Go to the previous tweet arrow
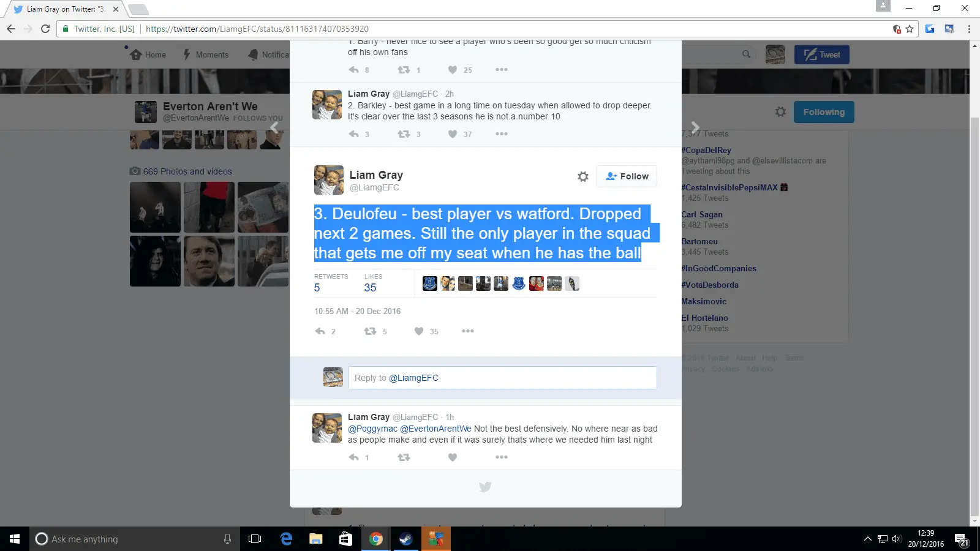Image resolution: width=980 pixels, height=551 pixels. point(274,127)
